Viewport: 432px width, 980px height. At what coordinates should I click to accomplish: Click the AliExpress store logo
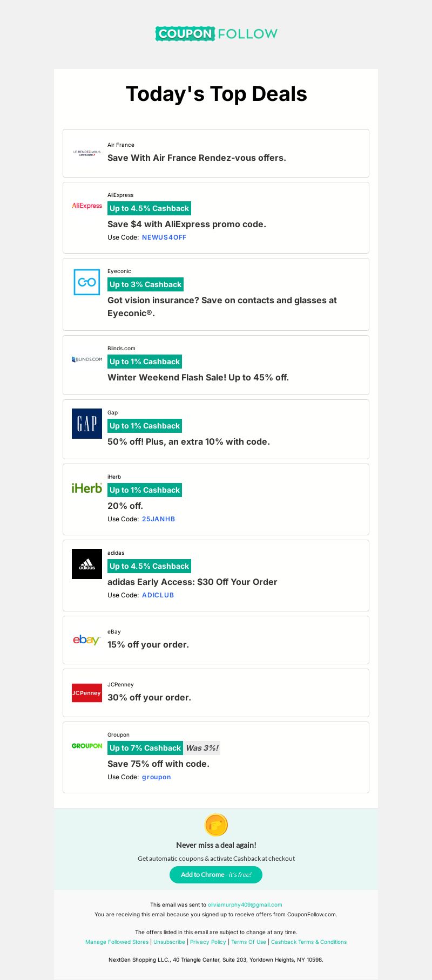pos(87,206)
